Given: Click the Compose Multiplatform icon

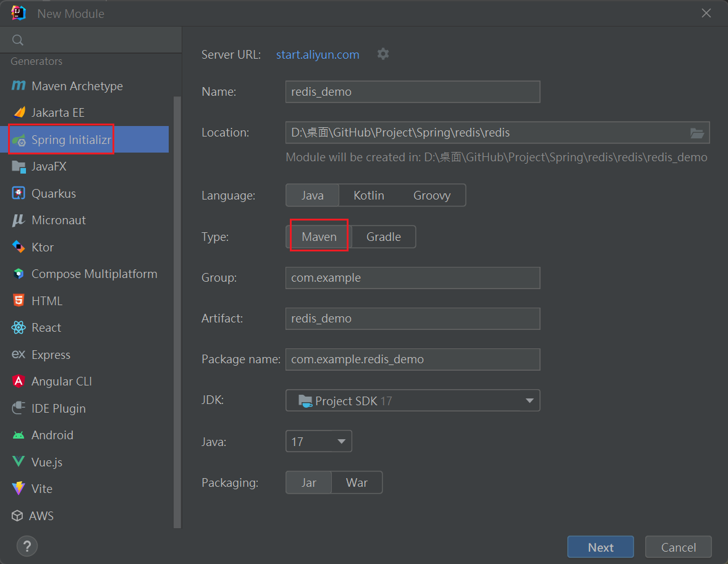Looking at the screenshot, I should click(x=19, y=274).
